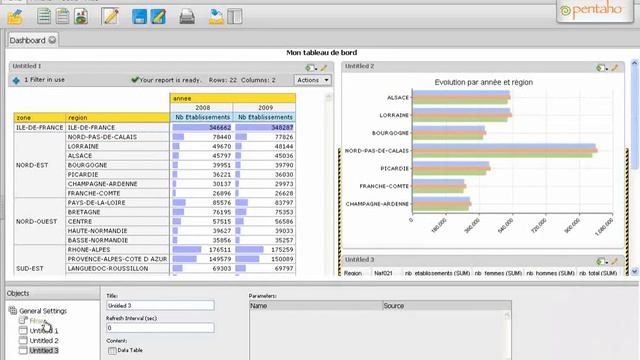Click the NORD-EST zone cell
Viewport: 640px width, 360px height.
(40, 165)
